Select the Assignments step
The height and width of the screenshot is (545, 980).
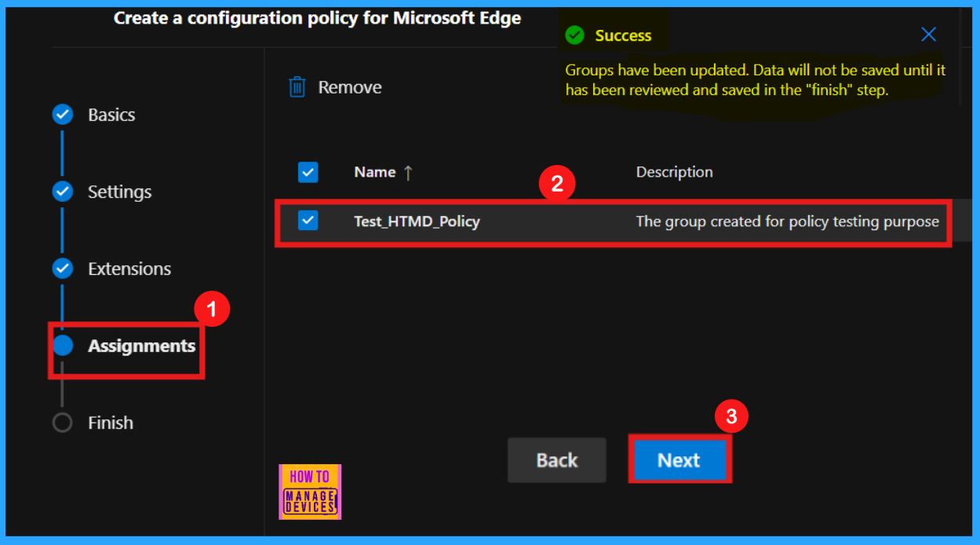click(x=141, y=346)
